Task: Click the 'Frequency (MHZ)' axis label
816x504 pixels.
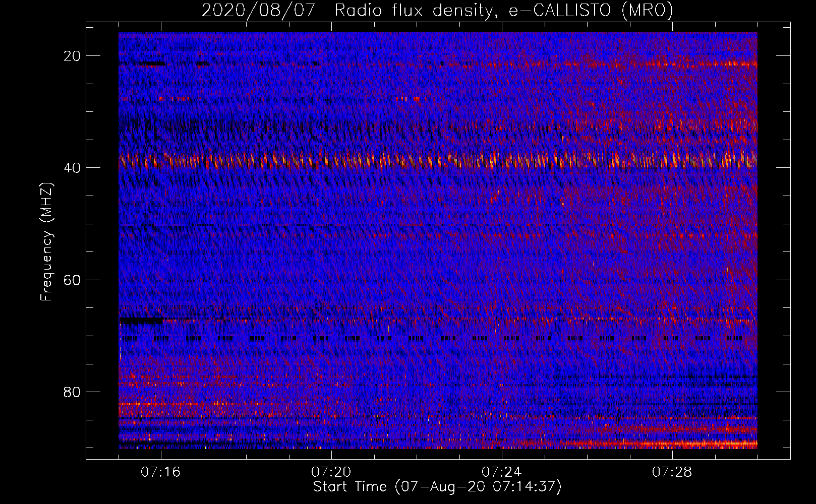Action: (46, 242)
